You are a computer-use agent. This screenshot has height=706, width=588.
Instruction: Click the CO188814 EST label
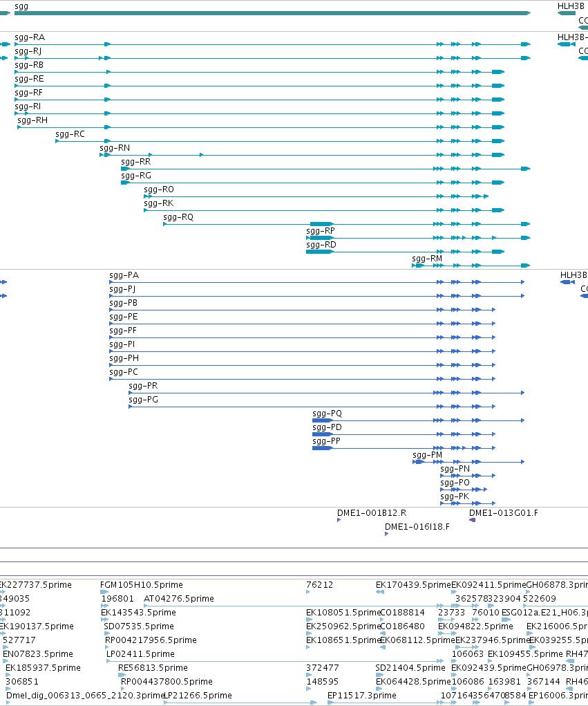(403, 613)
